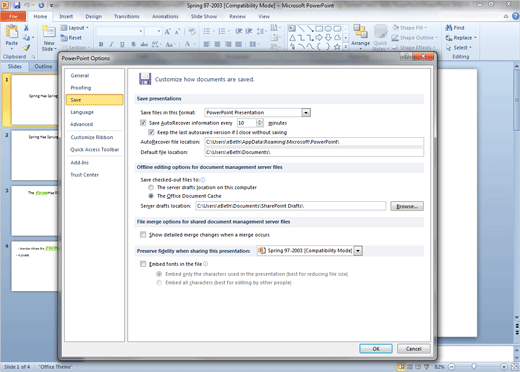This screenshot has width=520, height=372.
Task: Switch to the Transitions ribbon tab
Action: coord(127,16)
